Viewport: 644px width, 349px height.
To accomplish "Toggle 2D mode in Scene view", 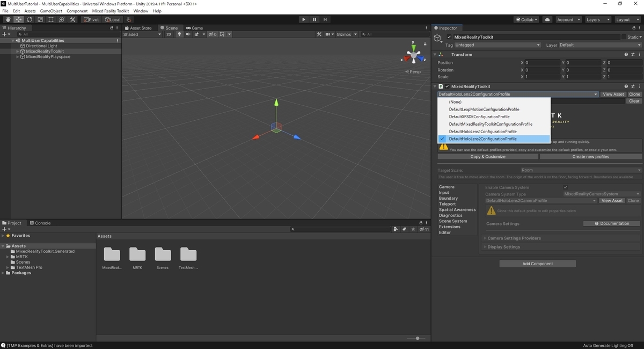I will click(x=169, y=34).
